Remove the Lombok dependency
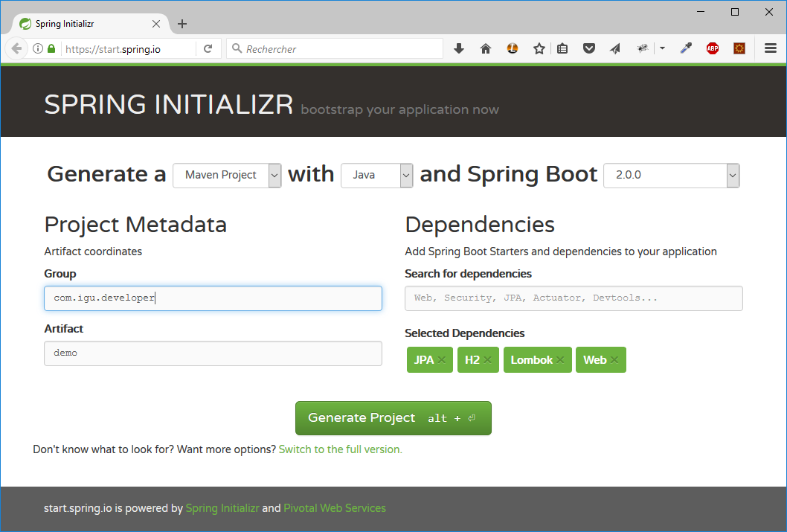This screenshot has height=532, width=787. pyautogui.click(x=560, y=359)
